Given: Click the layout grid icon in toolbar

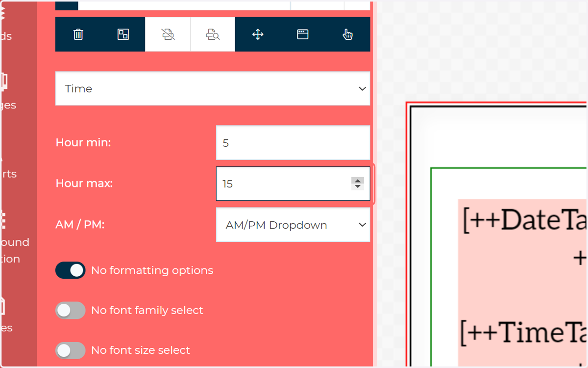Looking at the screenshot, I should tap(123, 34).
